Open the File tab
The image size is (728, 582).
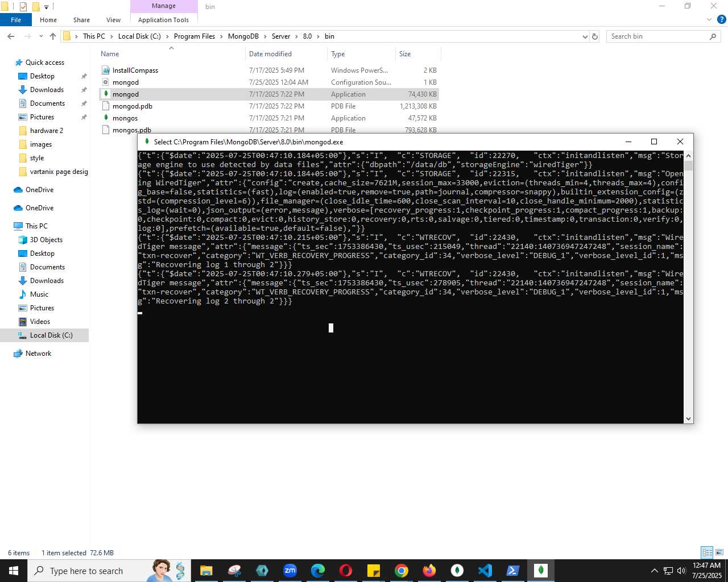coord(16,20)
